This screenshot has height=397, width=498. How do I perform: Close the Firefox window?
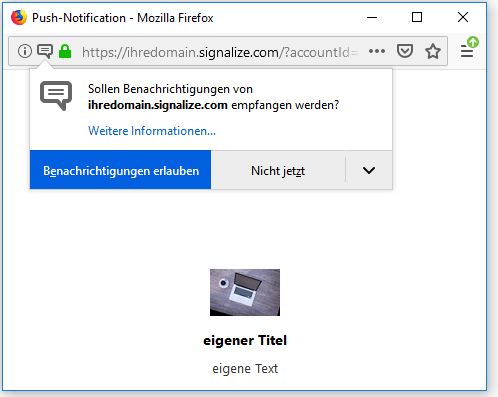point(463,17)
